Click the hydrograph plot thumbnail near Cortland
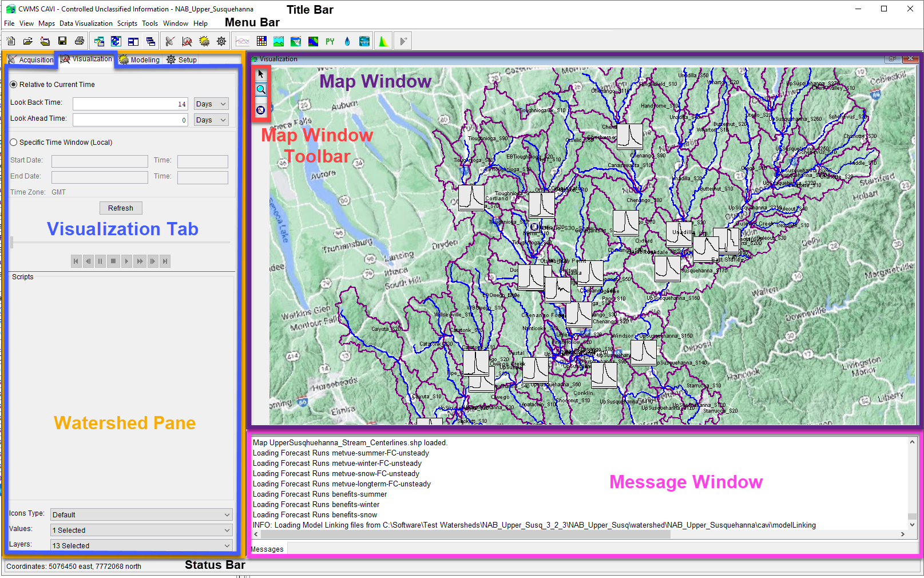 (x=471, y=197)
